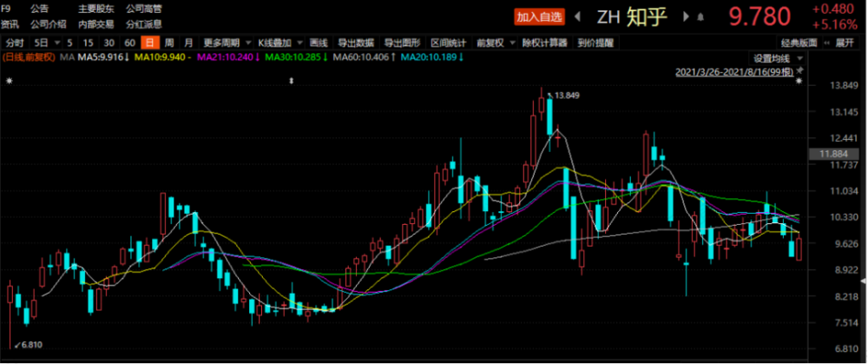The height and width of the screenshot is (364, 868).
Task: Click the 13.849 high price annotation
Action: pos(567,96)
